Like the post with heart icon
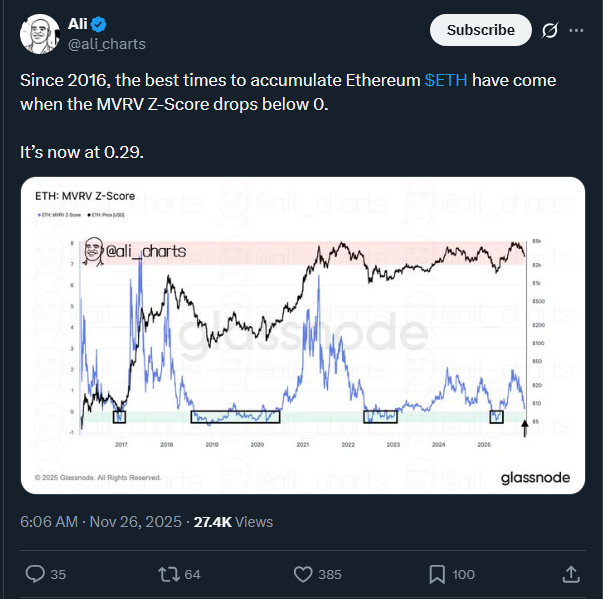Image resolution: width=603 pixels, height=599 pixels. click(304, 574)
